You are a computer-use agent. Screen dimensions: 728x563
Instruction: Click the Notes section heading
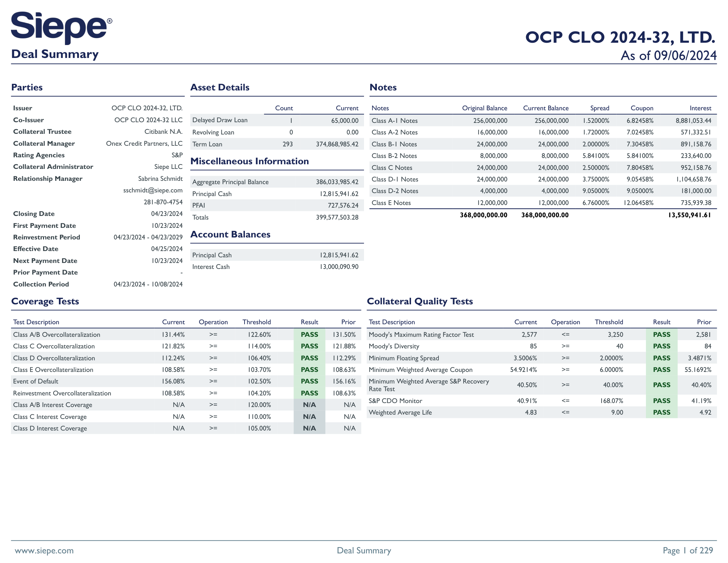(x=383, y=87)
